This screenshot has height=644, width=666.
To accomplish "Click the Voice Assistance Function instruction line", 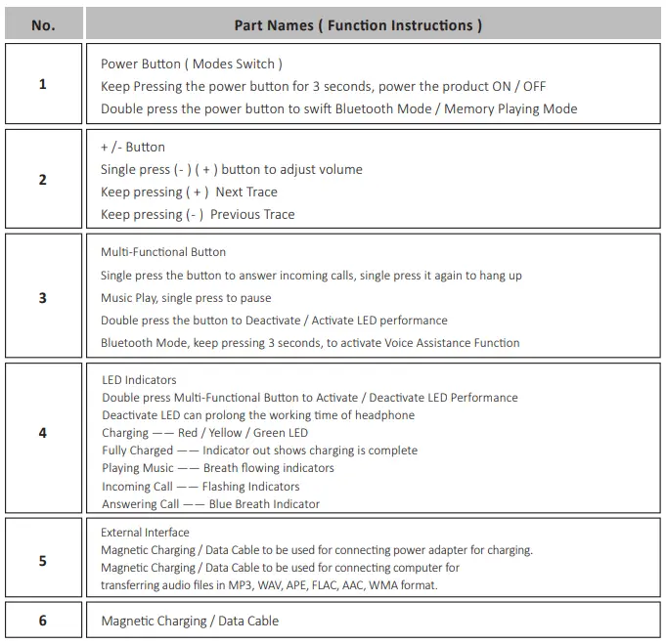I will (310, 343).
